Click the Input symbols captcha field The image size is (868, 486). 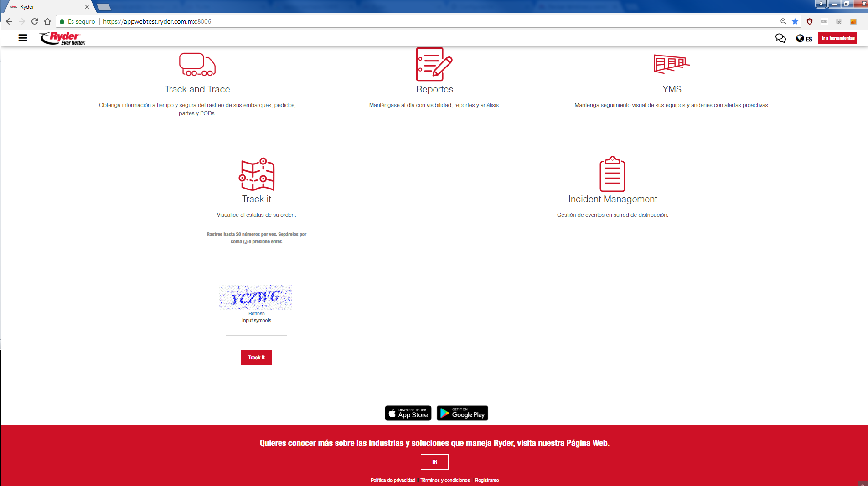coord(256,330)
